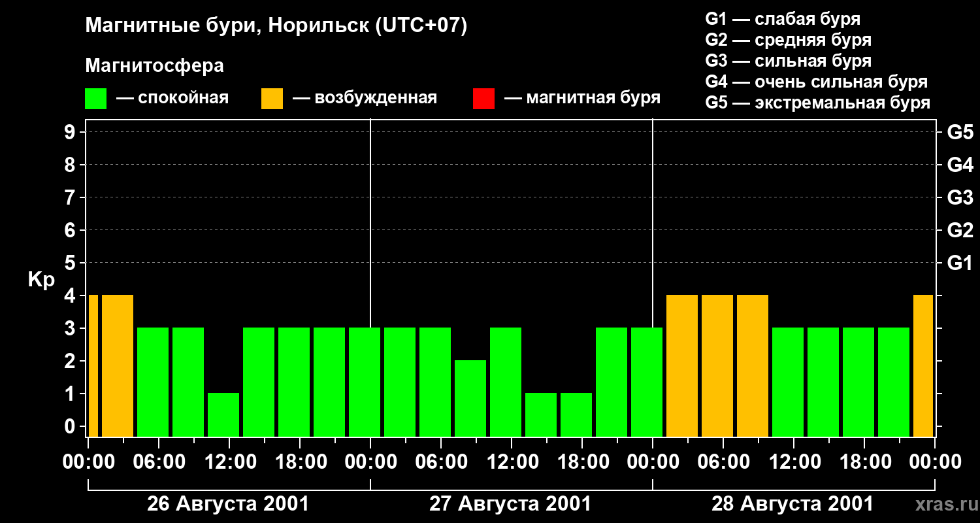Click the green 'спокойная' legend swatch
This screenshot has height=523, width=980.
pyautogui.click(x=96, y=99)
